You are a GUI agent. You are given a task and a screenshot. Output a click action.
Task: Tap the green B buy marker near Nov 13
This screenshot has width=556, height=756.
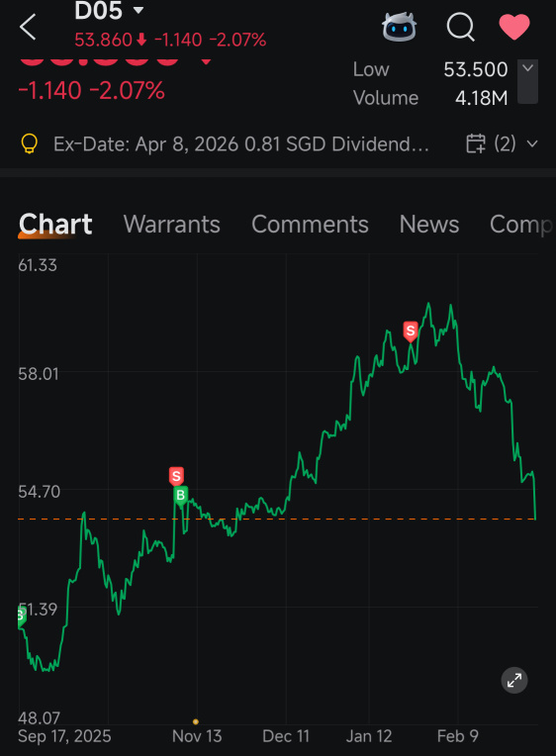tap(181, 496)
